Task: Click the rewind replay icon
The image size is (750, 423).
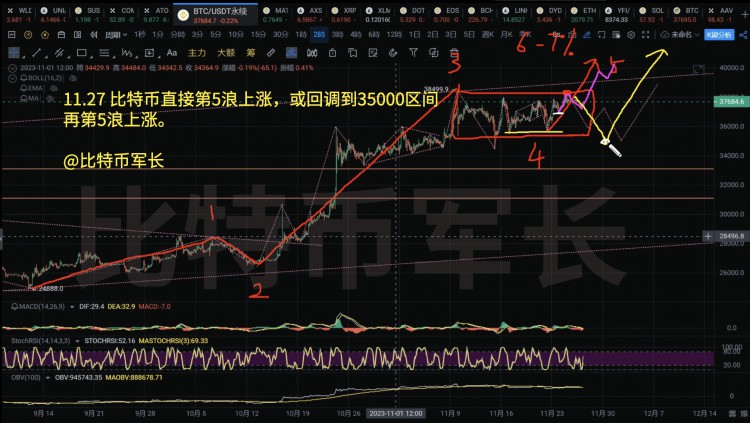Action: coord(93,34)
